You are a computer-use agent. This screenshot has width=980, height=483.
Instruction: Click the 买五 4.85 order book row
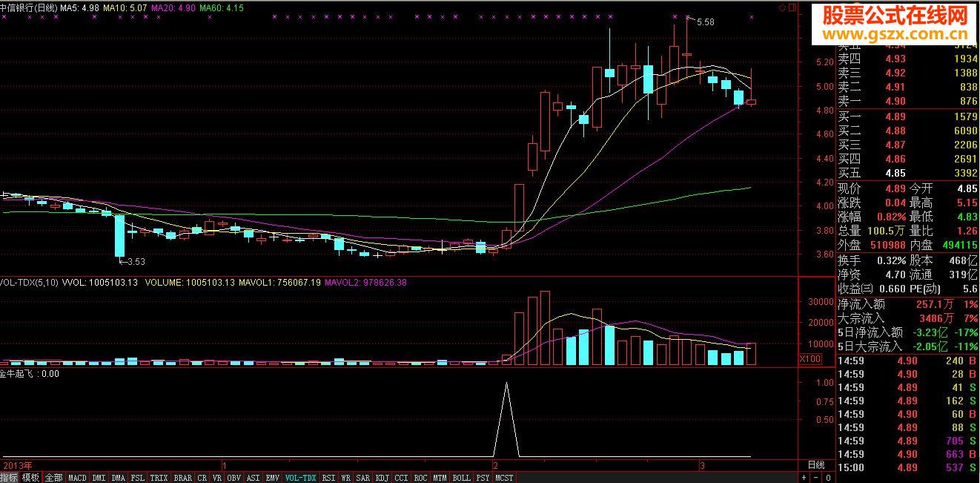point(907,174)
